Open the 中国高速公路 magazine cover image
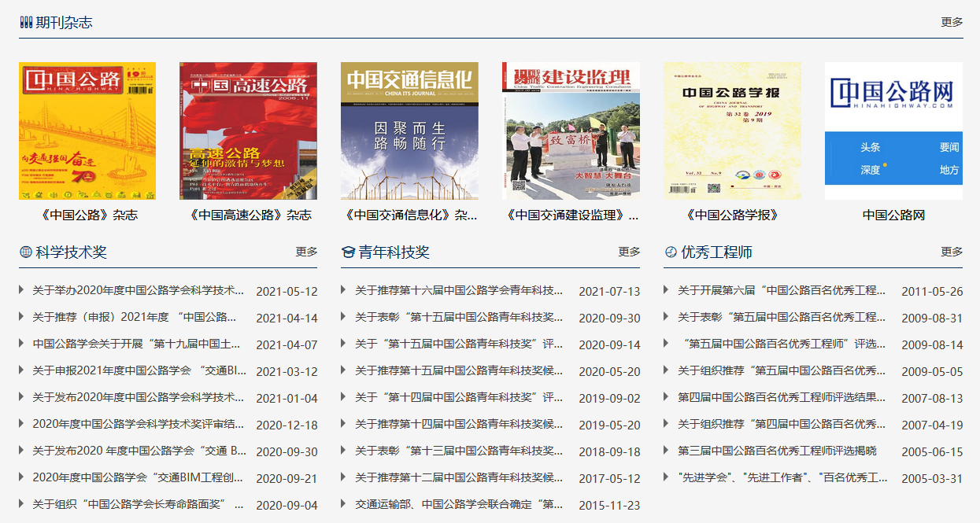Viewport: 980px width, 523px height. point(248,131)
